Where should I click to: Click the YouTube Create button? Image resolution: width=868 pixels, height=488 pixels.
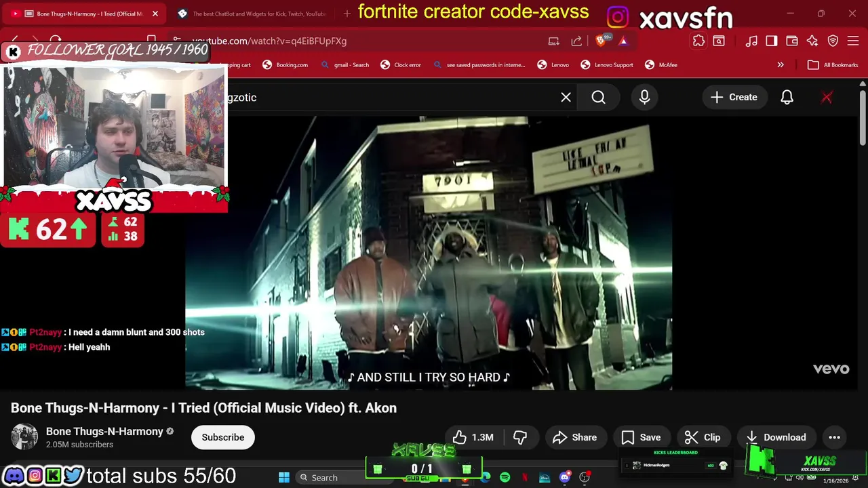734,98
